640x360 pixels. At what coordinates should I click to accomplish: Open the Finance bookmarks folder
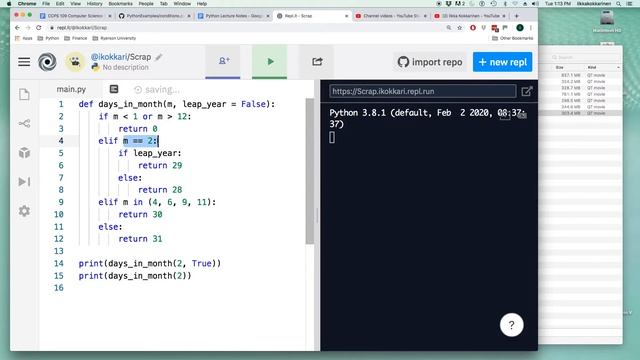click(76, 38)
